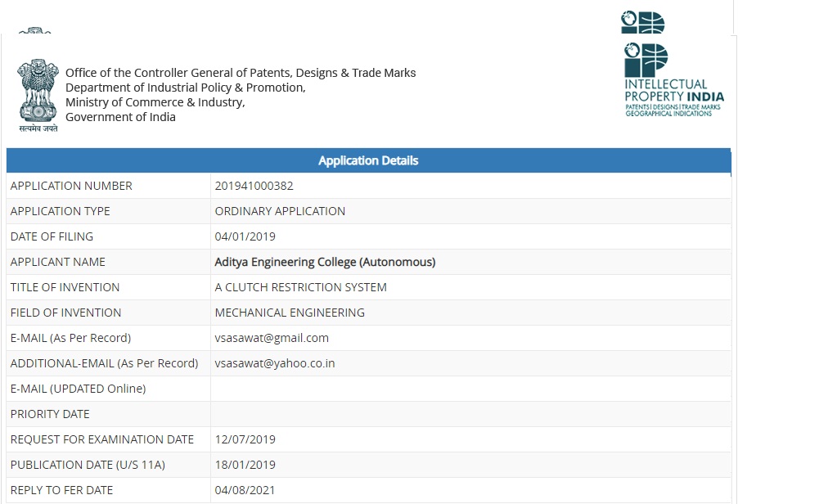Viewport: 819px width, 504px height.
Task: Click the MECHANICAL ENGINEERING field value
Action: click(290, 313)
